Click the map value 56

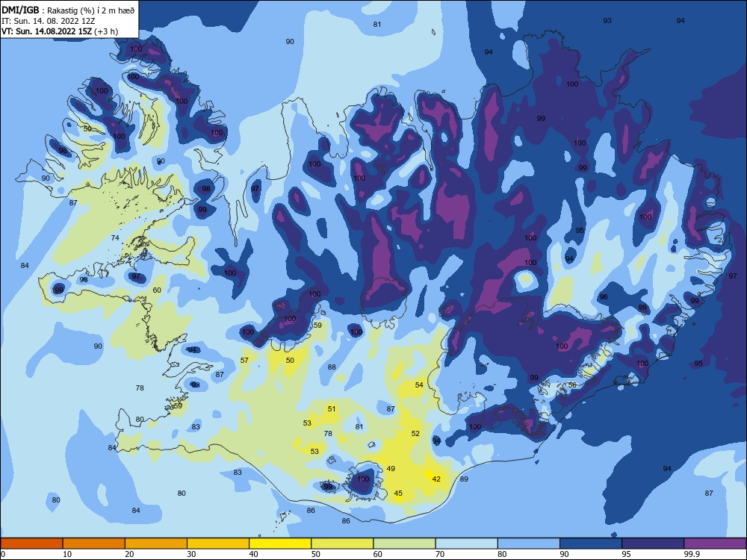point(572,385)
